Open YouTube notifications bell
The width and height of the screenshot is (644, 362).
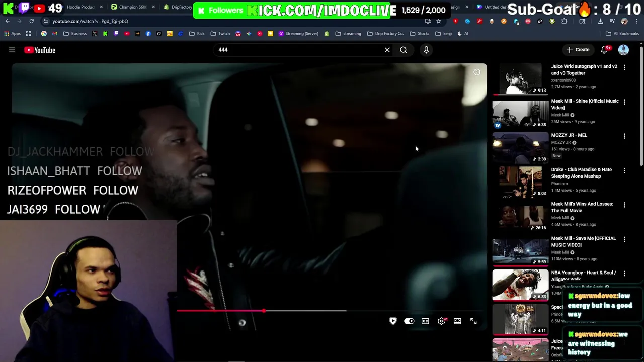pos(605,50)
